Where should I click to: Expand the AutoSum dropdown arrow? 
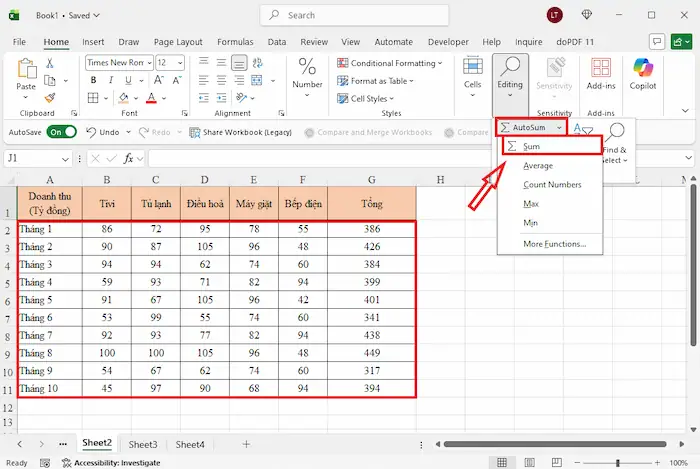tap(560, 128)
